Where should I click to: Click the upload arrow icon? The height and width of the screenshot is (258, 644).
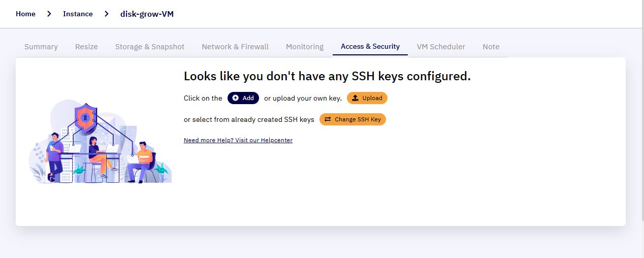click(x=356, y=98)
